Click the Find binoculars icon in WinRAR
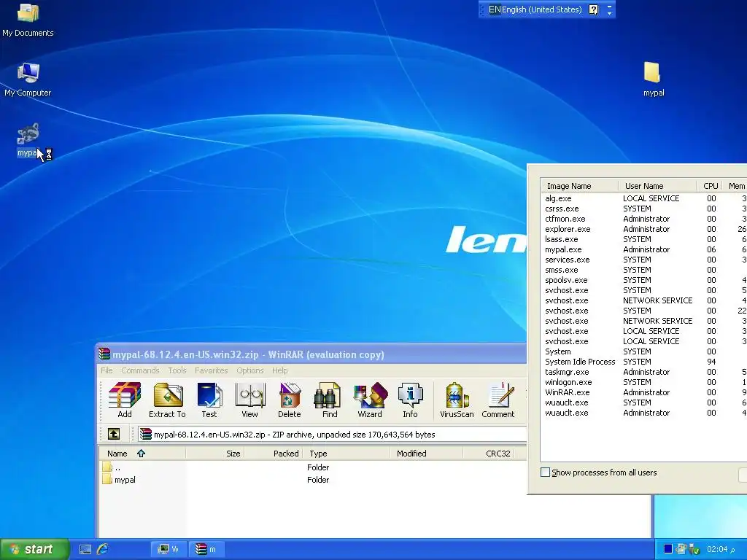 (329, 400)
